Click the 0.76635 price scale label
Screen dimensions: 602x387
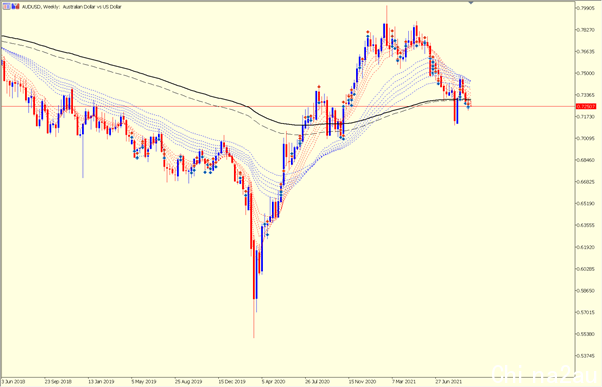pos(585,51)
